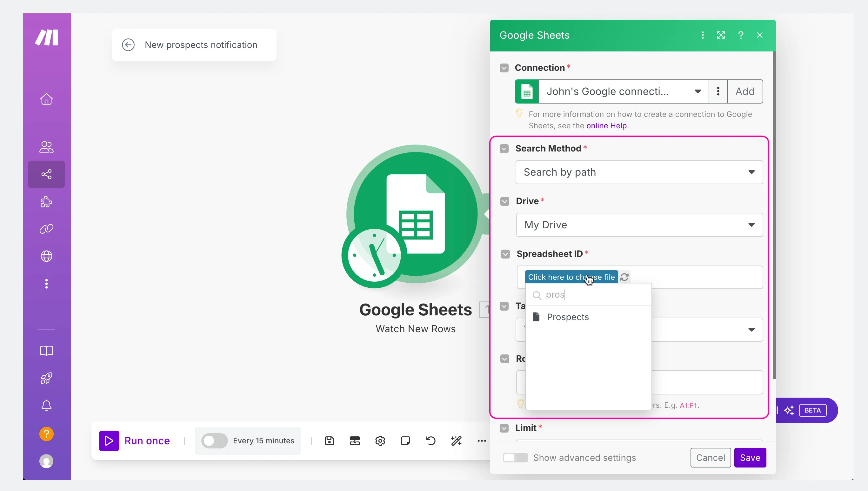Open the online Help link
The height and width of the screenshot is (491, 868).
606,125
